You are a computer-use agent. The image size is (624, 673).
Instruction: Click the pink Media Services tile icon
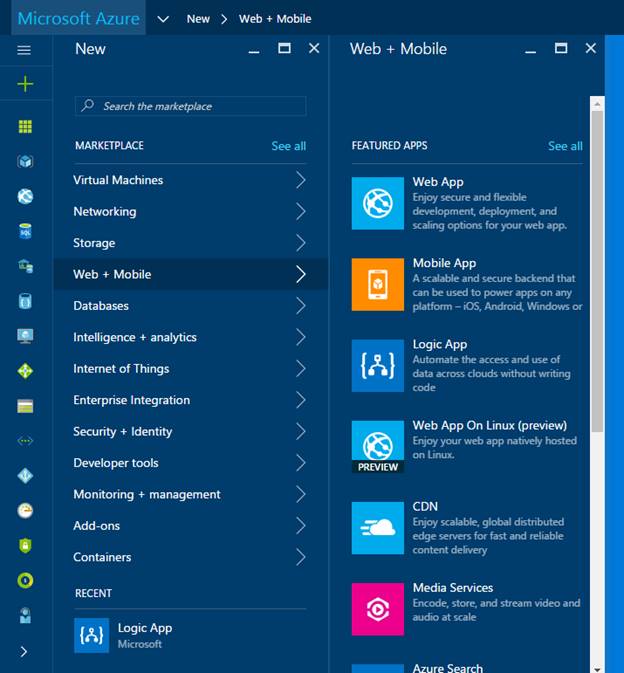click(378, 609)
